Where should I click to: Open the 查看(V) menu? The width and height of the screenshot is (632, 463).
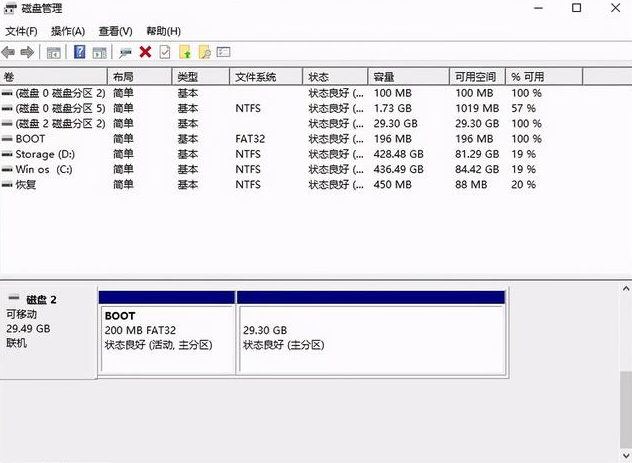pyautogui.click(x=116, y=31)
